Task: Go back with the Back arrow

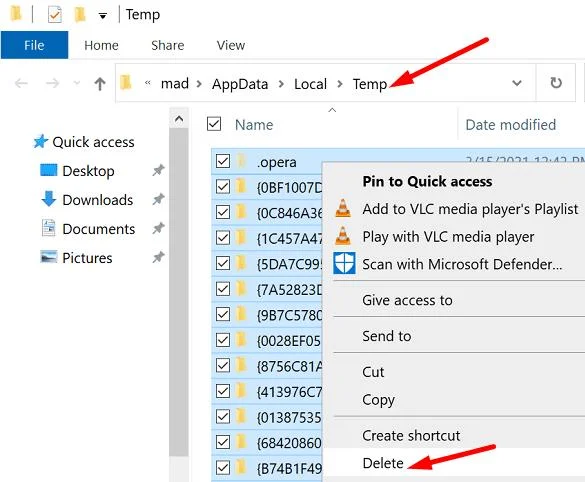Action: point(21,83)
